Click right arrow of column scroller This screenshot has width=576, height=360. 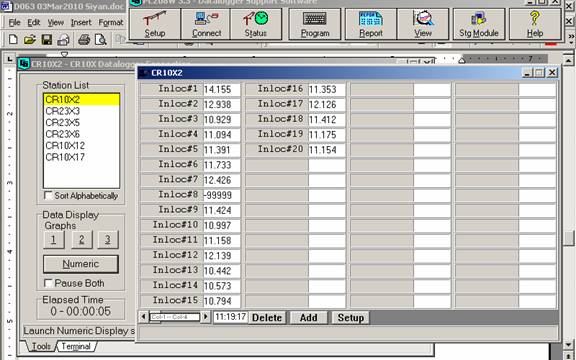206,317
